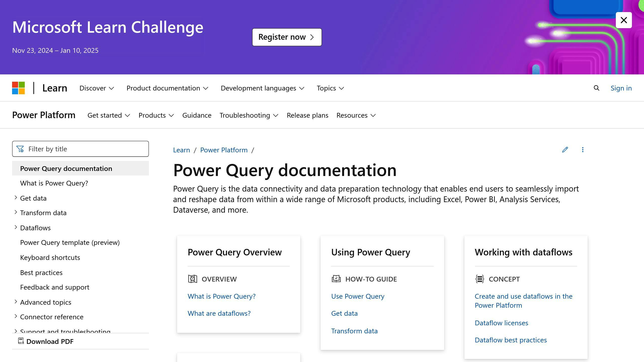The image size is (644, 362).
Task: Click the Learn breadcrumb link
Action: [x=181, y=150]
